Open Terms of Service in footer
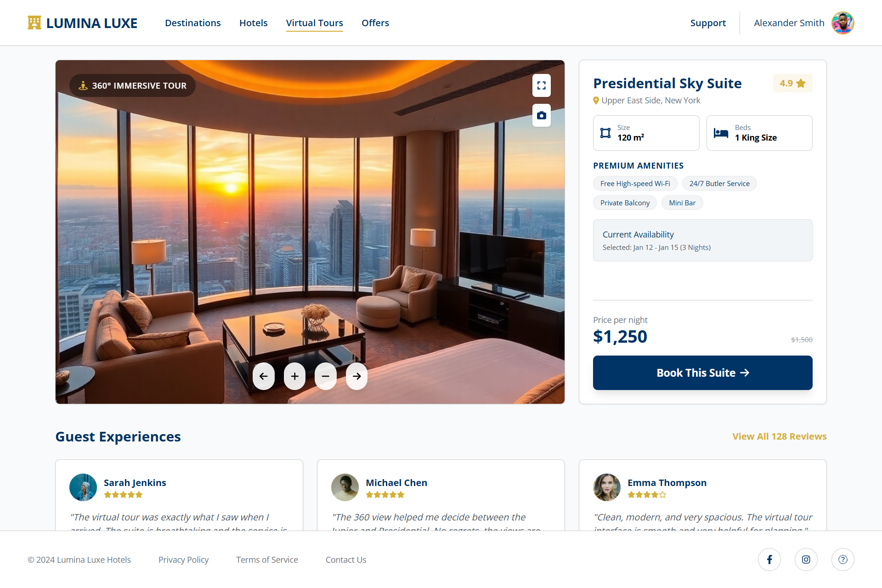 [x=267, y=560]
